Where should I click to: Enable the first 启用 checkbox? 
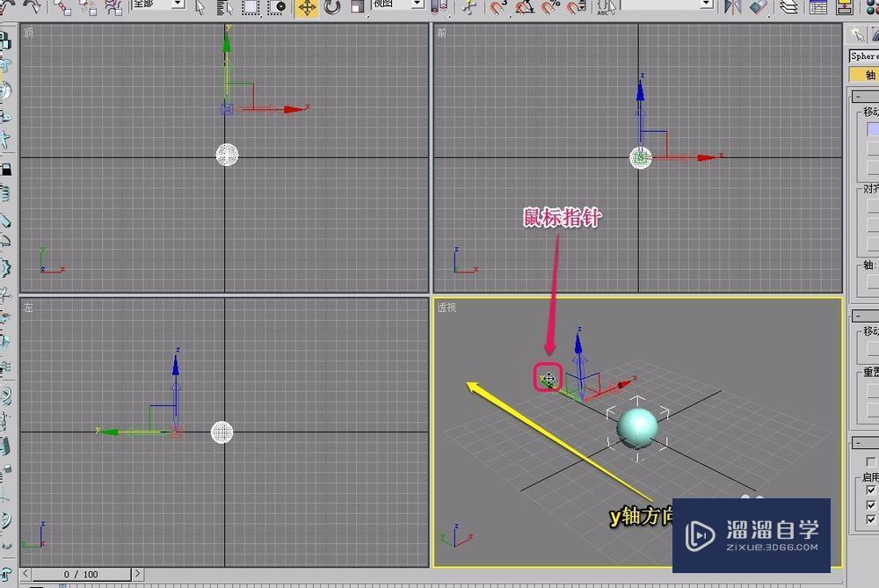pos(870,491)
